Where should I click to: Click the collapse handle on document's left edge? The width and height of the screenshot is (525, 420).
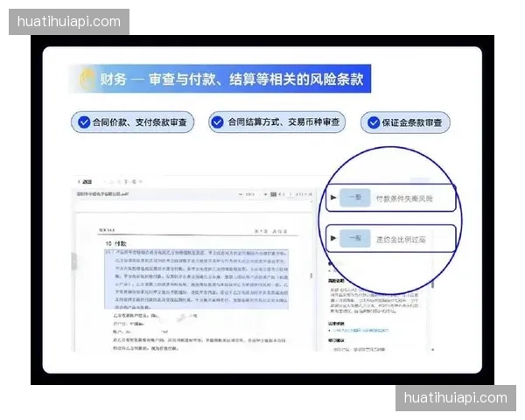74,262
